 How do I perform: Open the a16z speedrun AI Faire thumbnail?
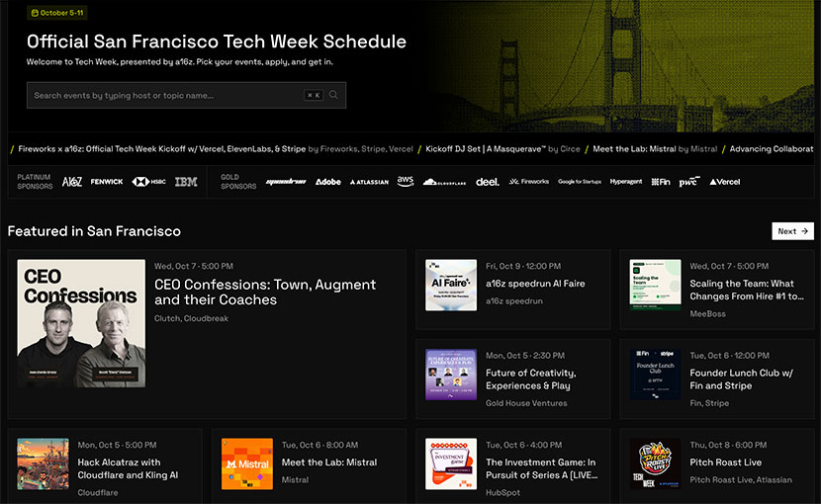click(451, 286)
